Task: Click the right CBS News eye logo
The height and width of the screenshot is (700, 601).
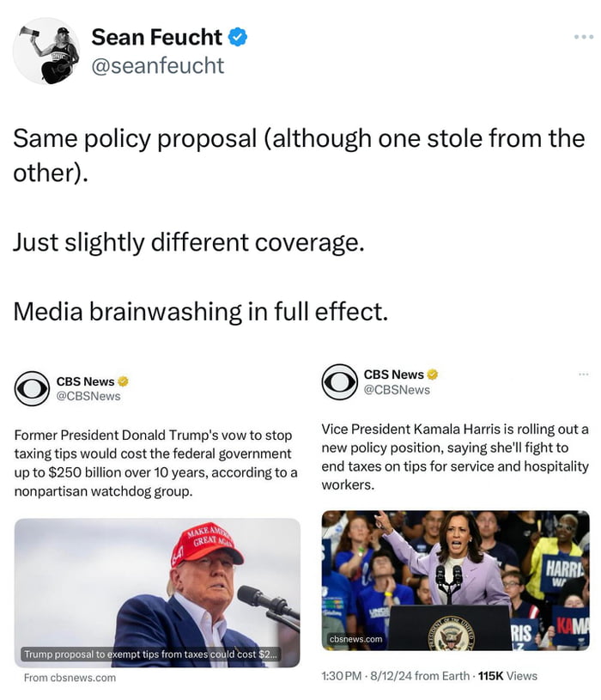Action: [x=339, y=381]
